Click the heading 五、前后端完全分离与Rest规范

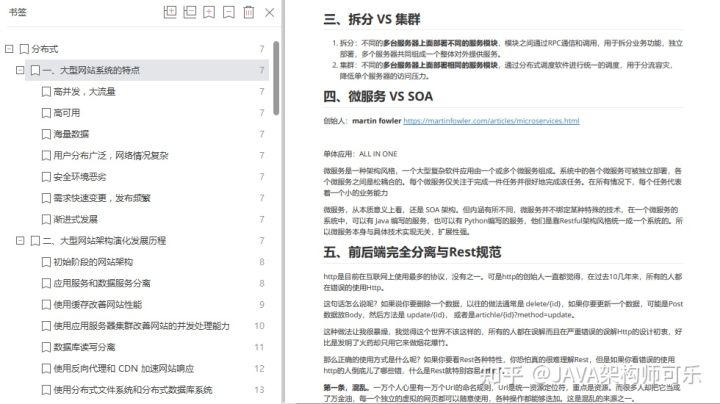[412, 252]
